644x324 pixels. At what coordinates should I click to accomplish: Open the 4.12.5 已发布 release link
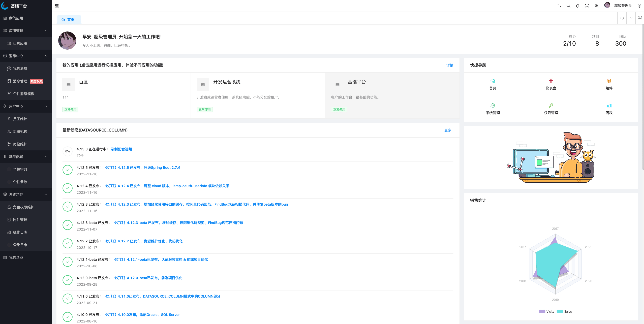[143, 168]
